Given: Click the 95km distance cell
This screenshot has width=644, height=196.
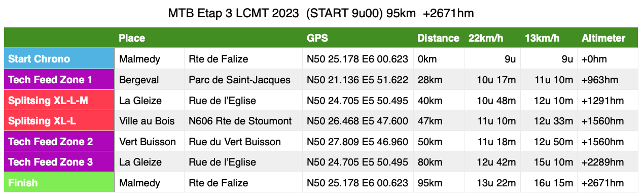Looking at the screenshot, I should coord(439,183).
